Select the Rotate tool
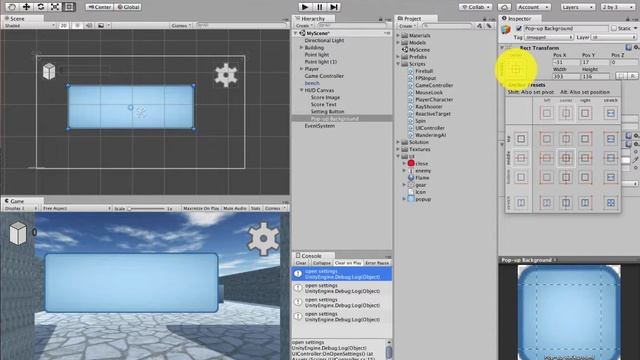 click(40, 7)
